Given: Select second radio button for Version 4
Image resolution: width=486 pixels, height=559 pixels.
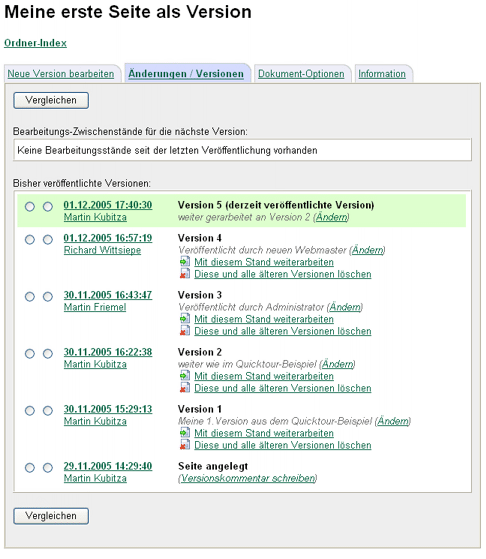Looking at the screenshot, I should pos(48,240).
